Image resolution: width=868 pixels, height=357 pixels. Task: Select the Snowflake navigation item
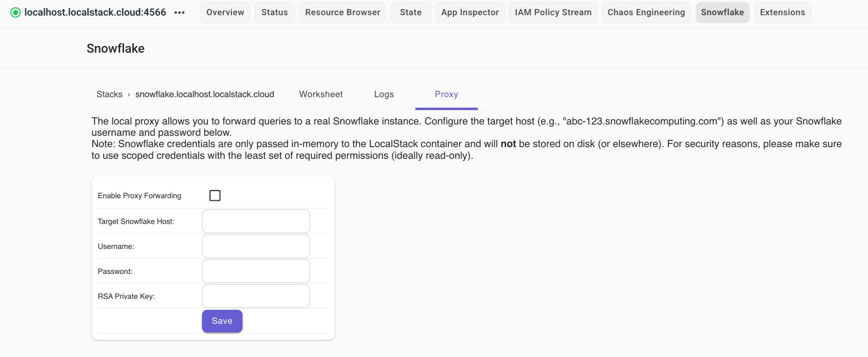(722, 12)
